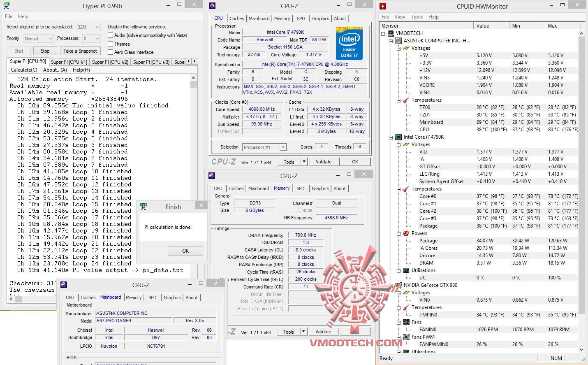This screenshot has height=365, width=588.
Task: Click the Intel Core i7 logo badge
Action: click(x=349, y=43)
